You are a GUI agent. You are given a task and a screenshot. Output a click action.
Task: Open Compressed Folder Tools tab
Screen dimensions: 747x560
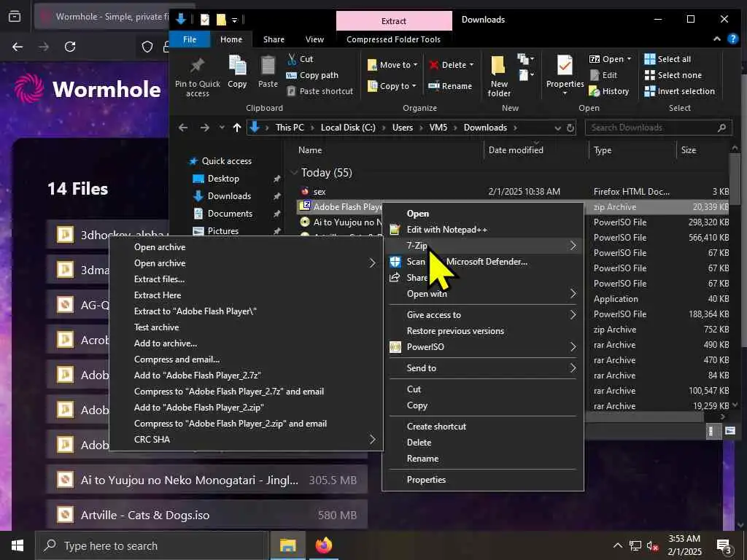(x=393, y=39)
